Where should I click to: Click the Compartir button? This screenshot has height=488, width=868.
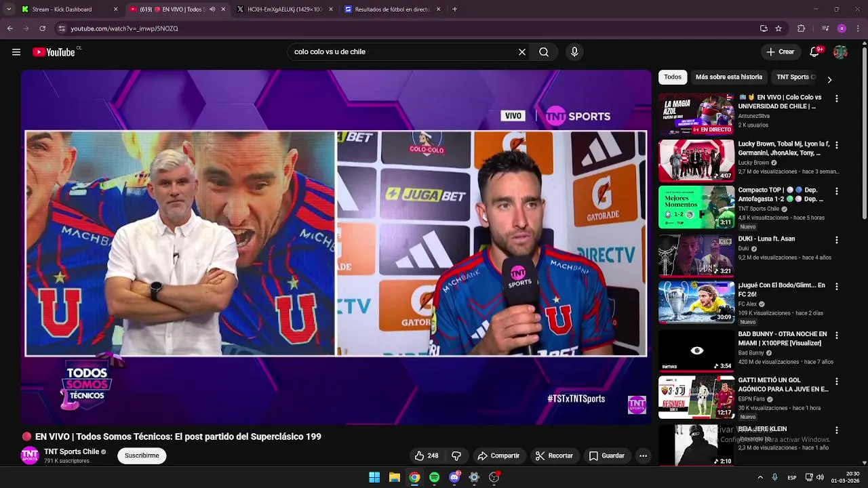pos(498,456)
